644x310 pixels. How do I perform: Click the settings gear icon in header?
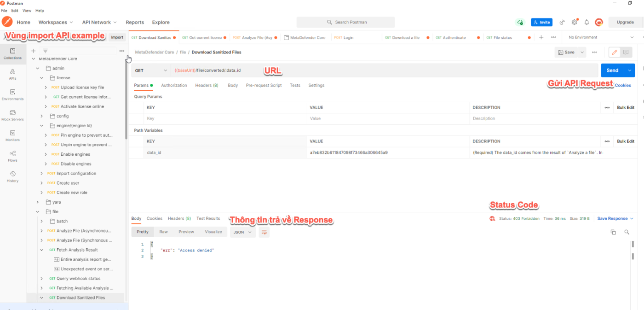coord(574,22)
